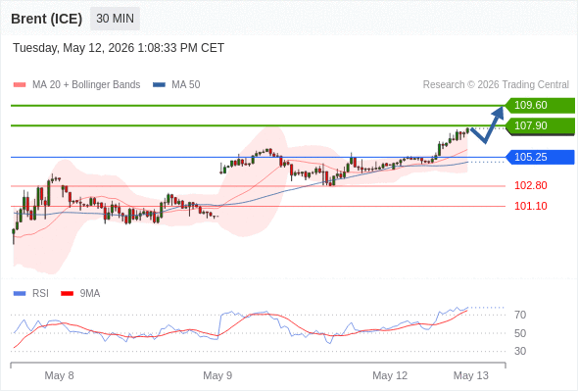Click the Brent (ICE) title
578x392 pixels.
(x=46, y=19)
